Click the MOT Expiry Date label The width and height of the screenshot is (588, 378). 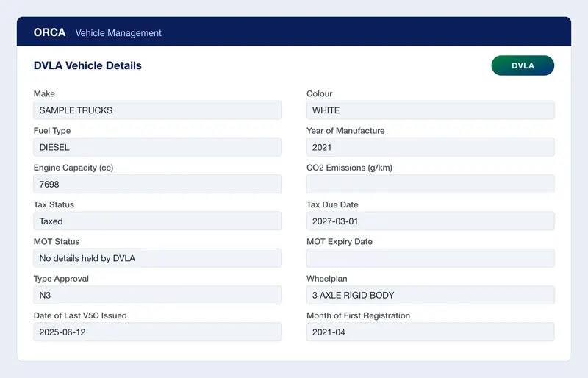pos(340,242)
